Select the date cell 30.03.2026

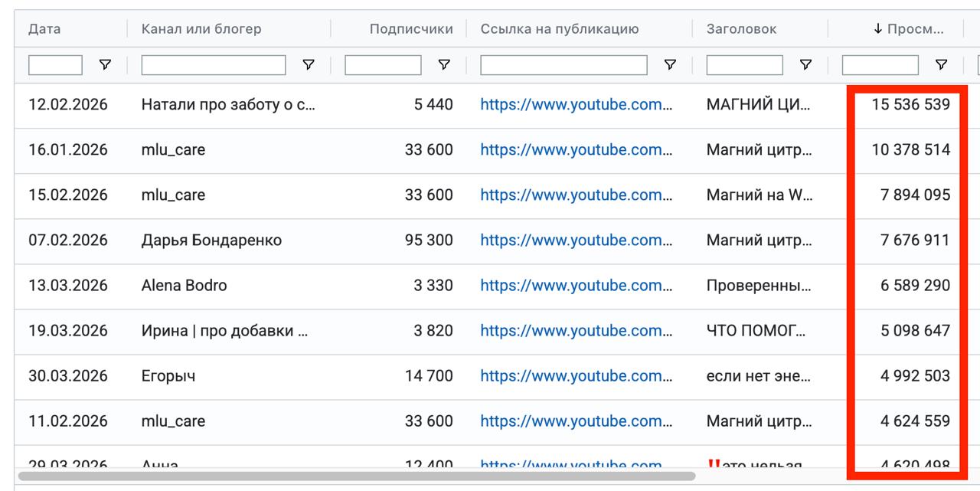pyautogui.click(x=68, y=376)
